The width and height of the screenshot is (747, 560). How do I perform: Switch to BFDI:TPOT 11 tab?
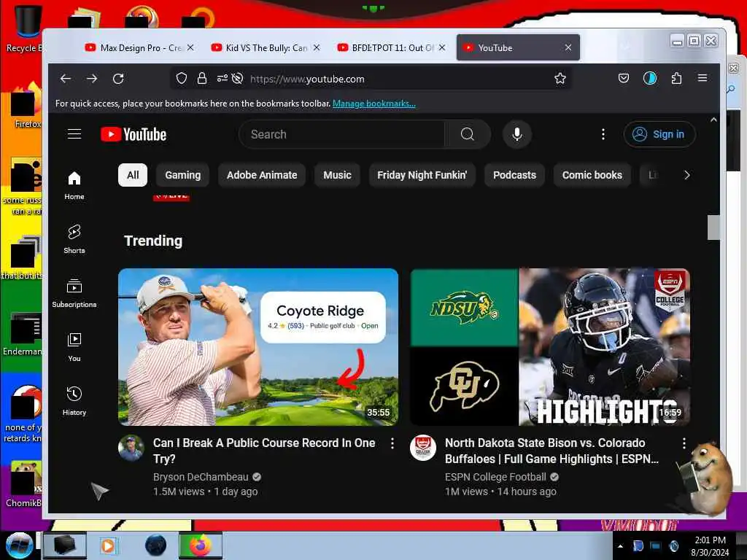pos(392,47)
